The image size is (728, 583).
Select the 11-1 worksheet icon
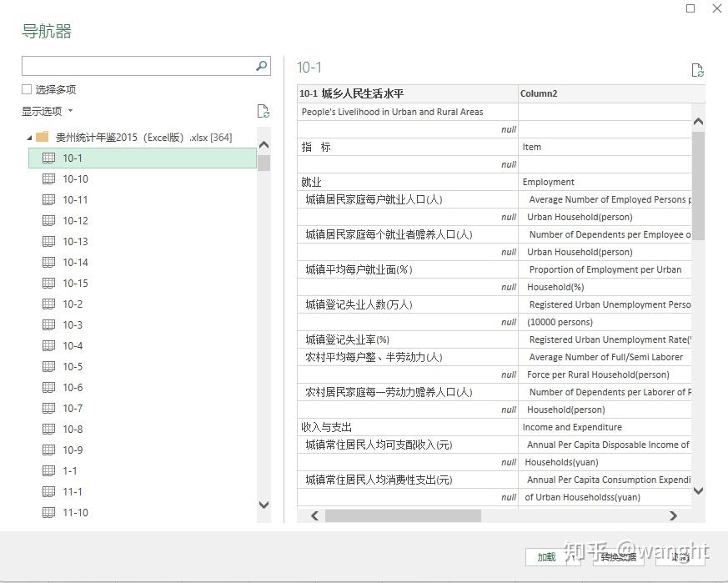(48, 491)
